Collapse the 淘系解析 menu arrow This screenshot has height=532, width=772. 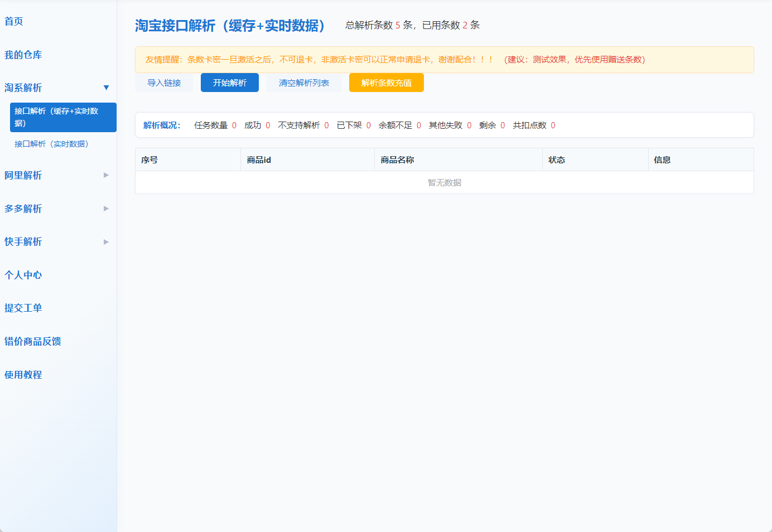[x=106, y=88]
